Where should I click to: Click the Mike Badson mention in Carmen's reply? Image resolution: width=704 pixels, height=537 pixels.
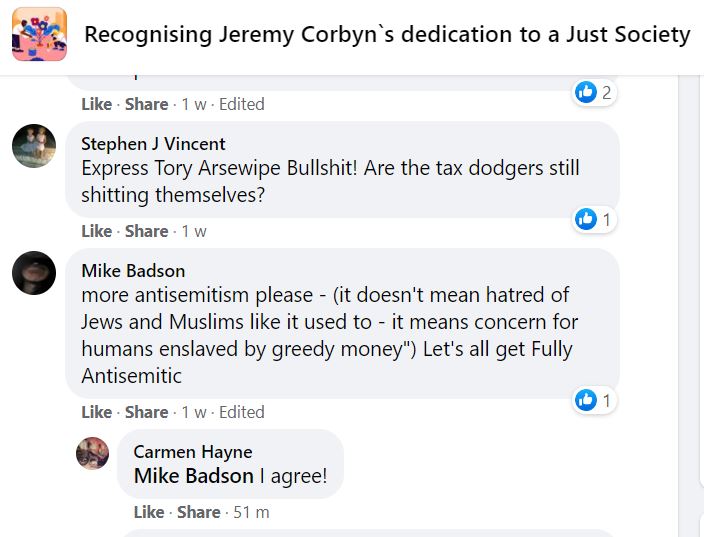(193, 476)
